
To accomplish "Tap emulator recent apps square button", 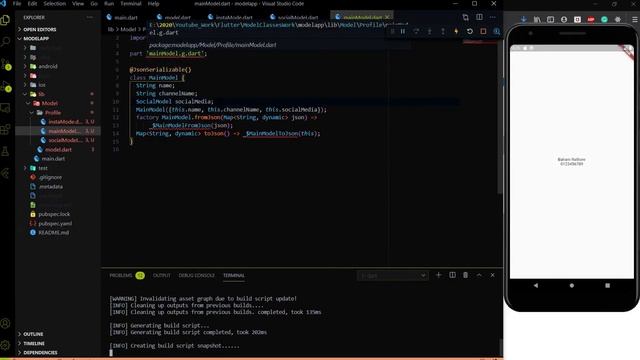I will pos(607,285).
